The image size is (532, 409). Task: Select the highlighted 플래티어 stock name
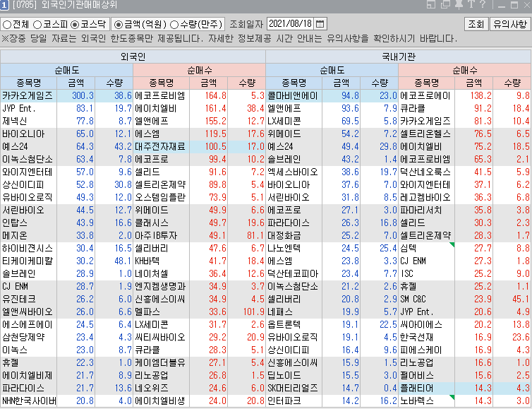[x=417, y=389]
